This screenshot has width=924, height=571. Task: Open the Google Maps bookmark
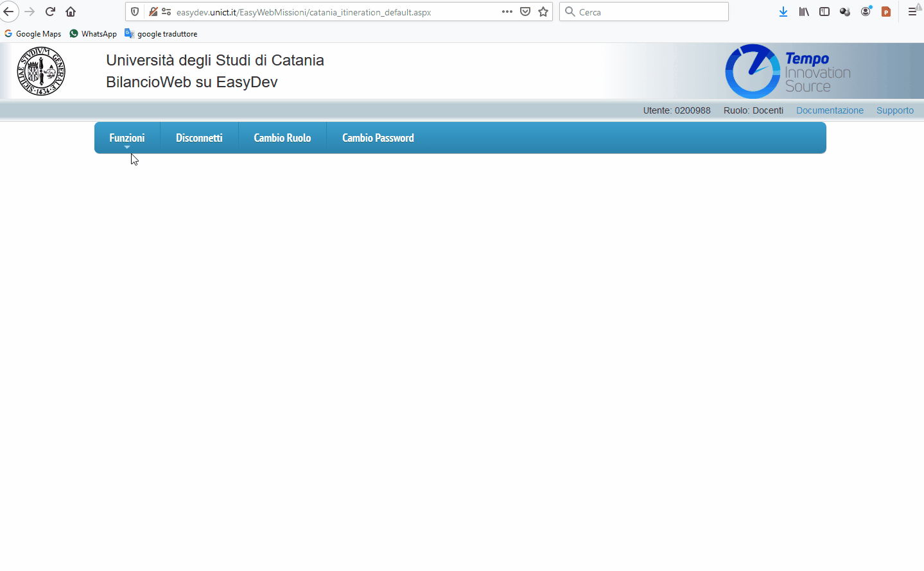click(33, 34)
